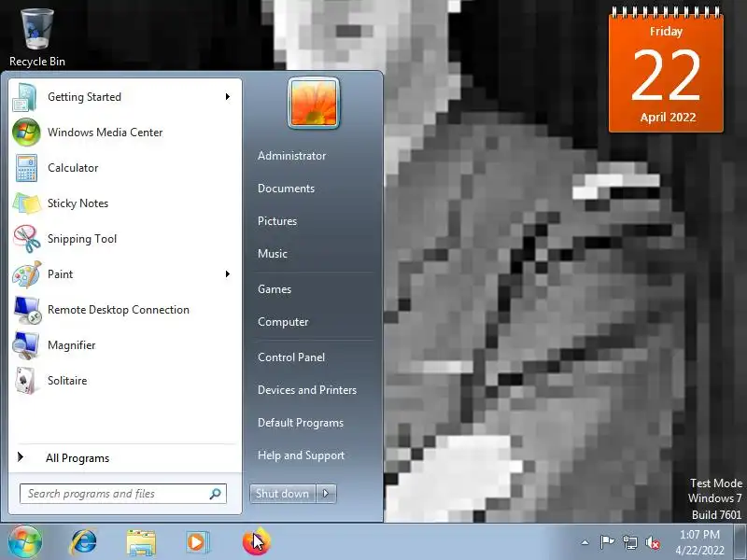Open the Calculator icon
This screenshot has width=747, height=560.
pyautogui.click(x=26, y=168)
